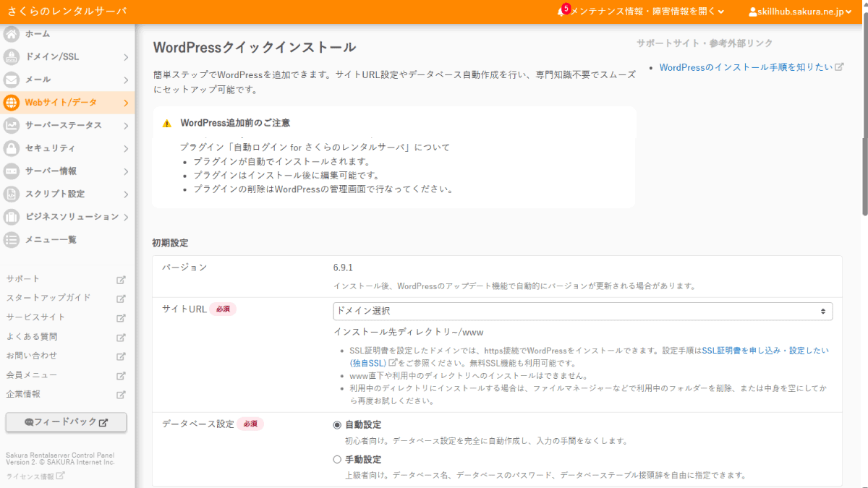Click the Server Status chart icon
868x488 pixels.
pyautogui.click(x=12, y=125)
